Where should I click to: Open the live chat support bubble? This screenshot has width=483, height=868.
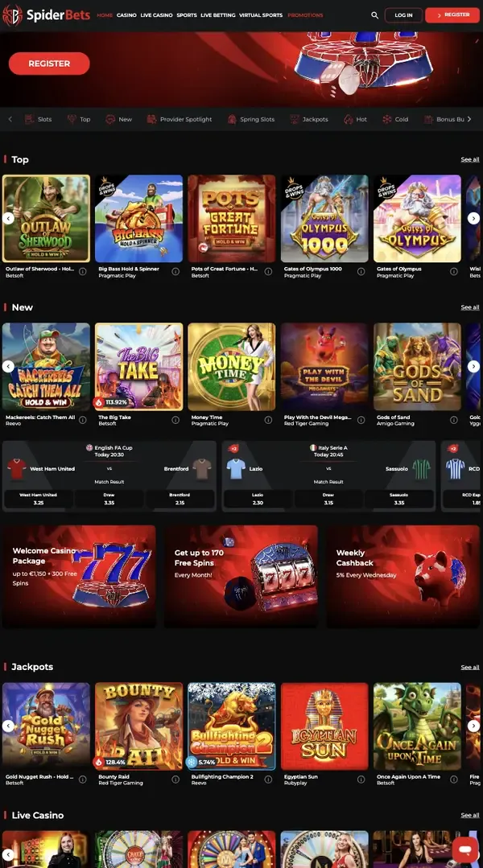coord(465,849)
